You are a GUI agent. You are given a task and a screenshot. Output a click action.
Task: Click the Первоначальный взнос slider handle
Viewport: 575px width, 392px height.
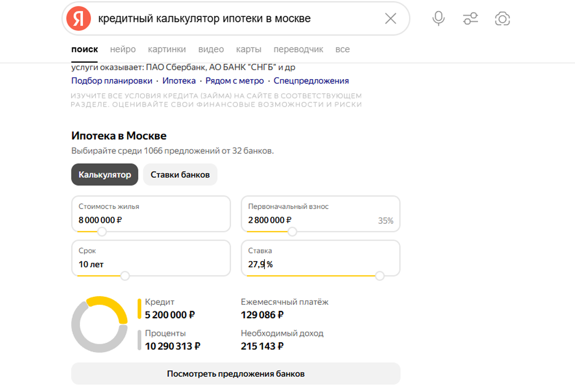coord(292,232)
